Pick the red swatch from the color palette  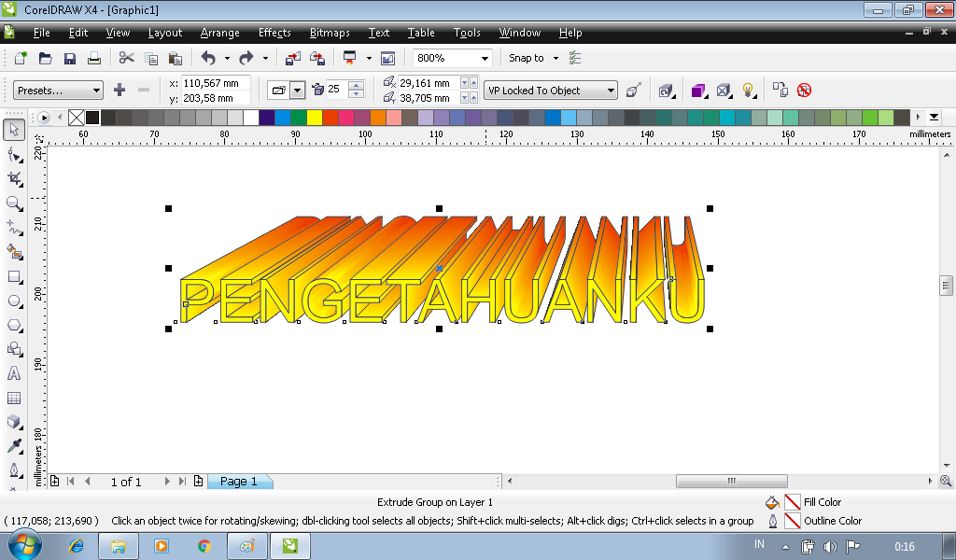[x=330, y=118]
